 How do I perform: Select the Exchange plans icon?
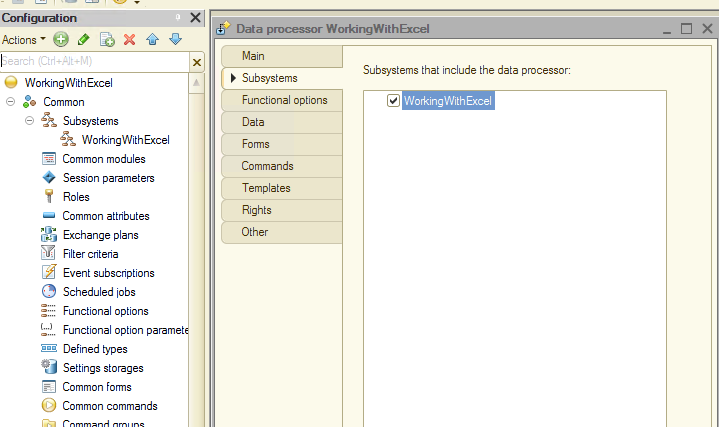coord(49,234)
